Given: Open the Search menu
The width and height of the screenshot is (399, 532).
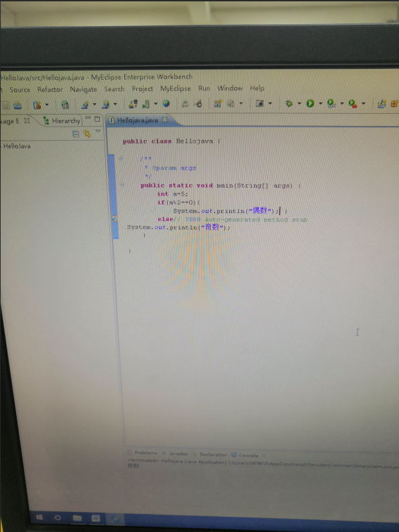Looking at the screenshot, I should (114, 89).
